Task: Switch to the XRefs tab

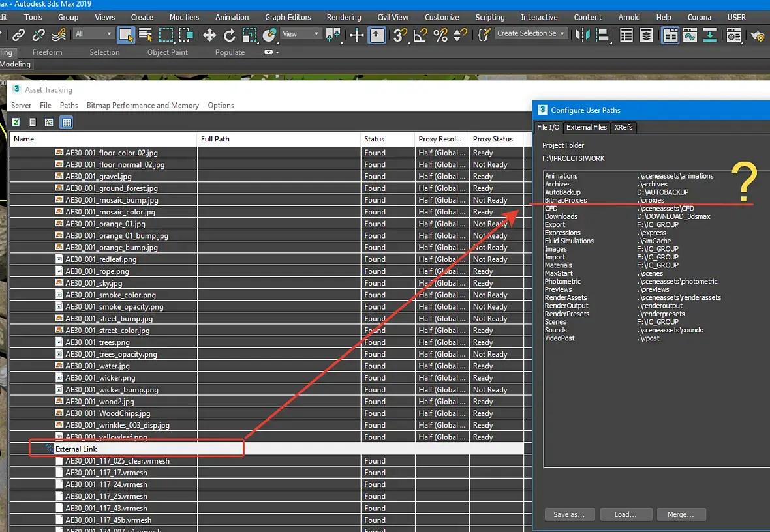Action: pyautogui.click(x=623, y=127)
